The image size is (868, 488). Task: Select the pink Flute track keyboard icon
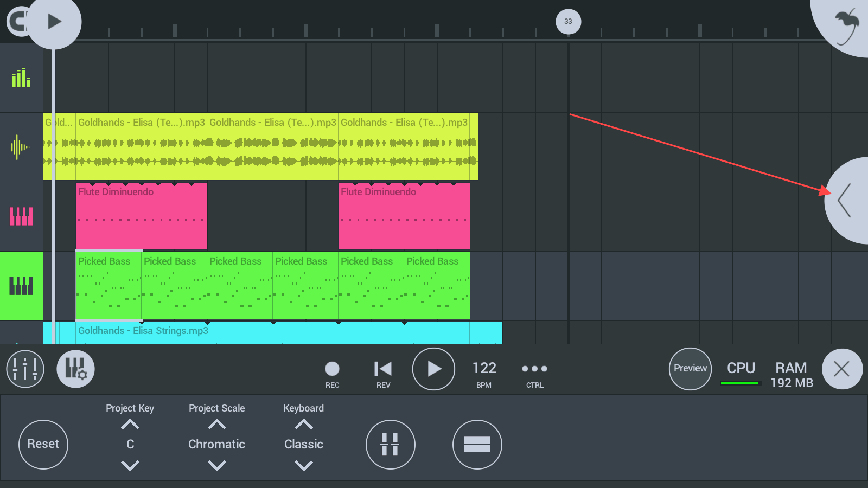pyautogui.click(x=21, y=216)
